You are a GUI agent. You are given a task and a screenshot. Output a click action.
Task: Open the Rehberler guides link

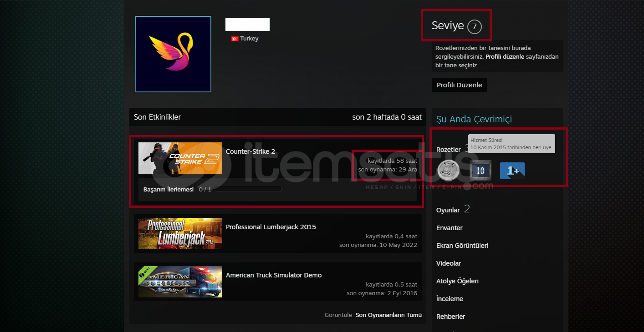pos(450,317)
